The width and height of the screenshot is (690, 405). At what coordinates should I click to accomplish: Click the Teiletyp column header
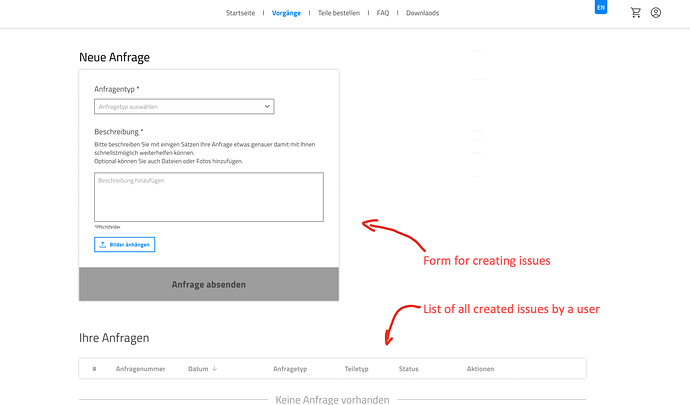click(x=356, y=369)
